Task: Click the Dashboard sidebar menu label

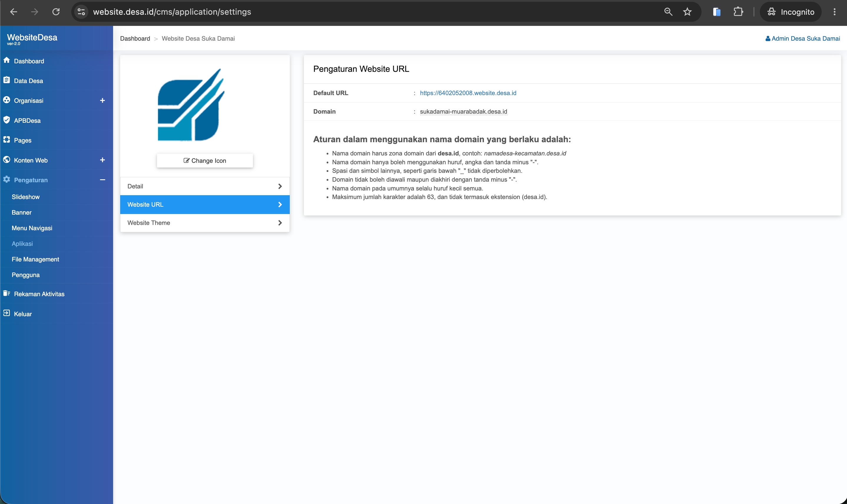Action: (x=29, y=62)
